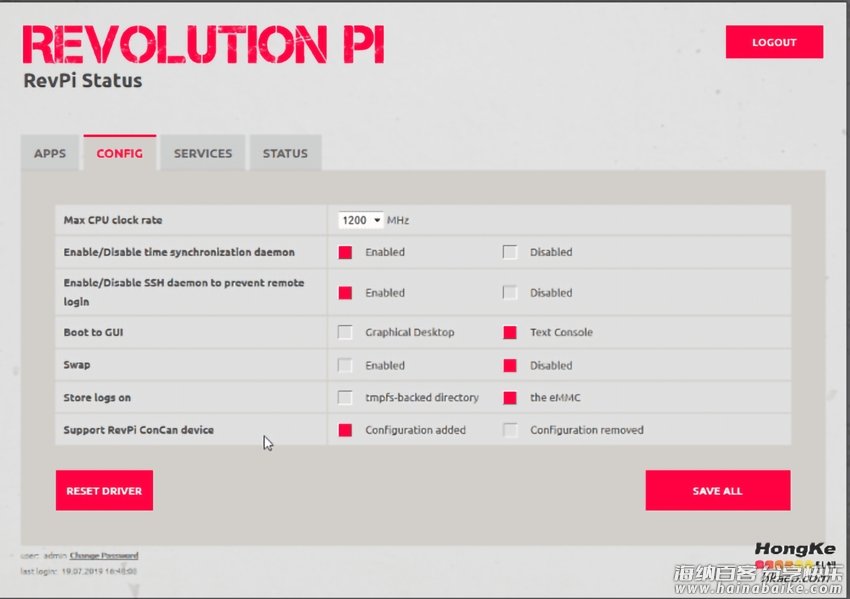
Task: Open the Change Password link
Action: click(x=104, y=556)
